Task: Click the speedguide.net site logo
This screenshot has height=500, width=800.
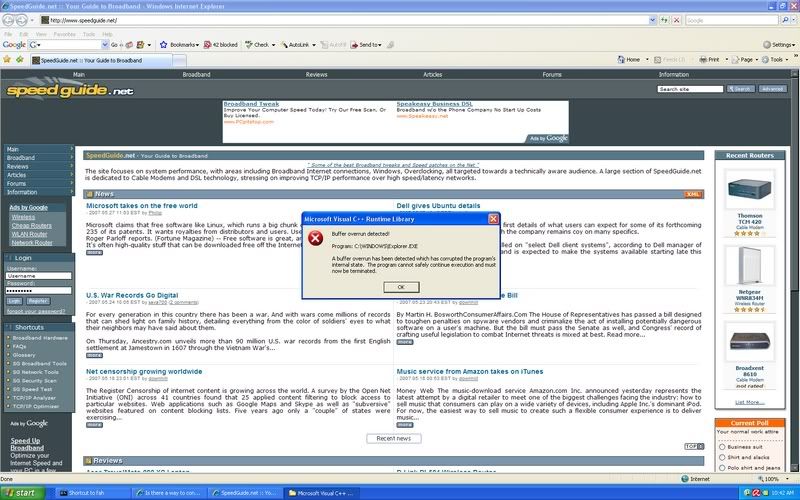Action: point(70,90)
